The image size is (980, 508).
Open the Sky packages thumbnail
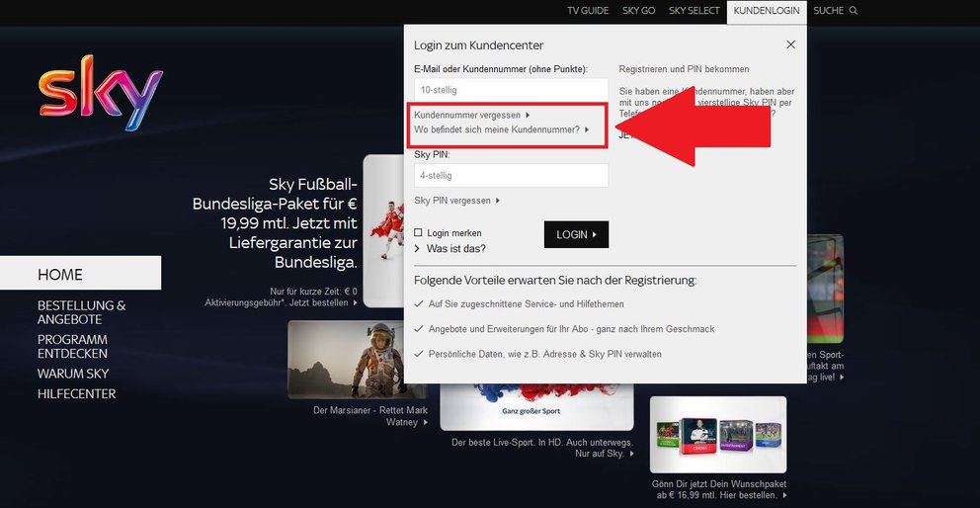click(x=718, y=434)
